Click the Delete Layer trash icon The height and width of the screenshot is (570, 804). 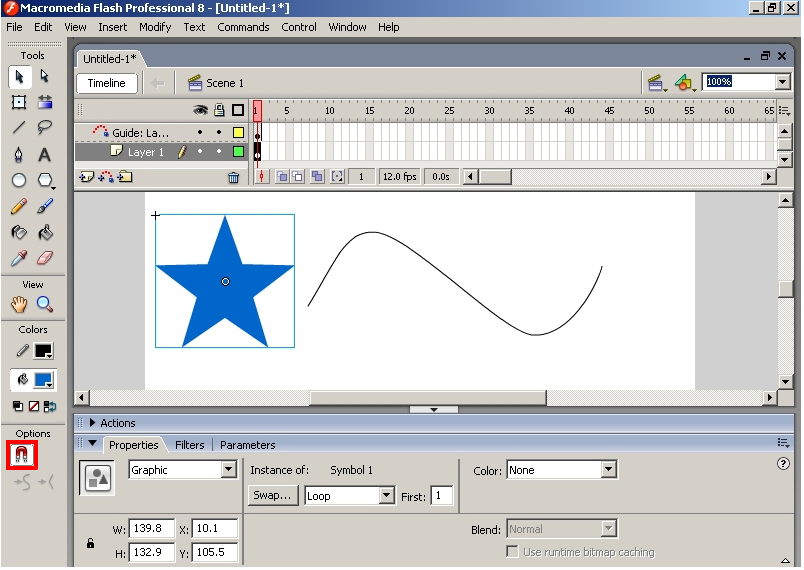(233, 177)
